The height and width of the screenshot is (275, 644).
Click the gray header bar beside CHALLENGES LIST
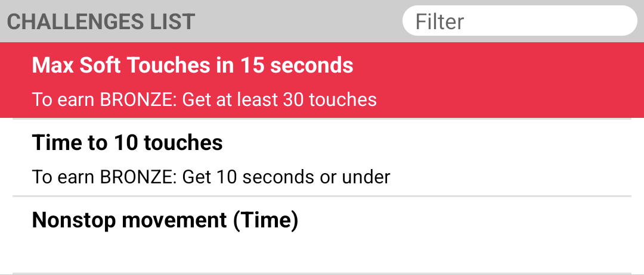[299, 21]
